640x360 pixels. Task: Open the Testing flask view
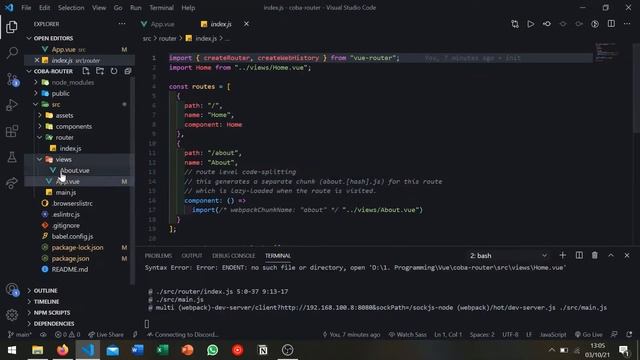(x=12, y=157)
